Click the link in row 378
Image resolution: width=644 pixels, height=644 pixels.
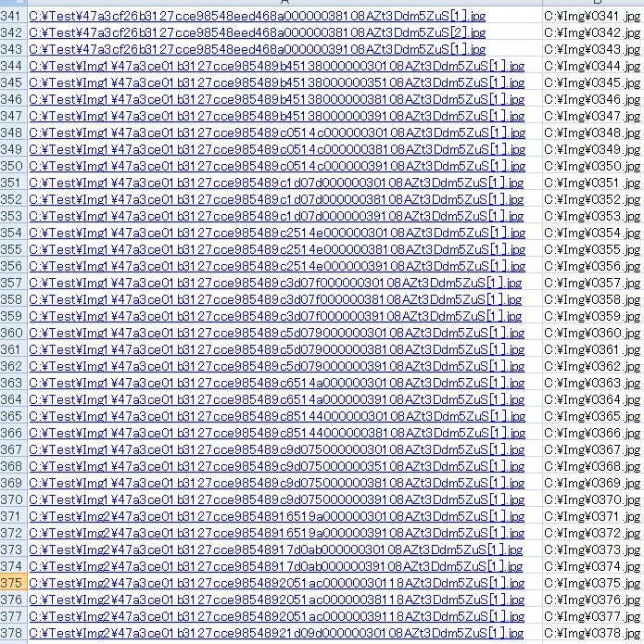click(276, 633)
